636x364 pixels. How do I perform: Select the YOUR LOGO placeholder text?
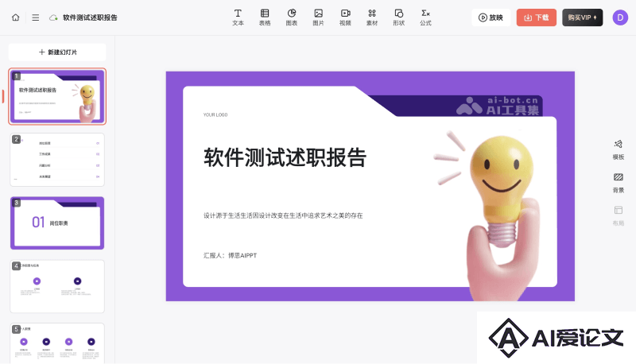point(215,114)
